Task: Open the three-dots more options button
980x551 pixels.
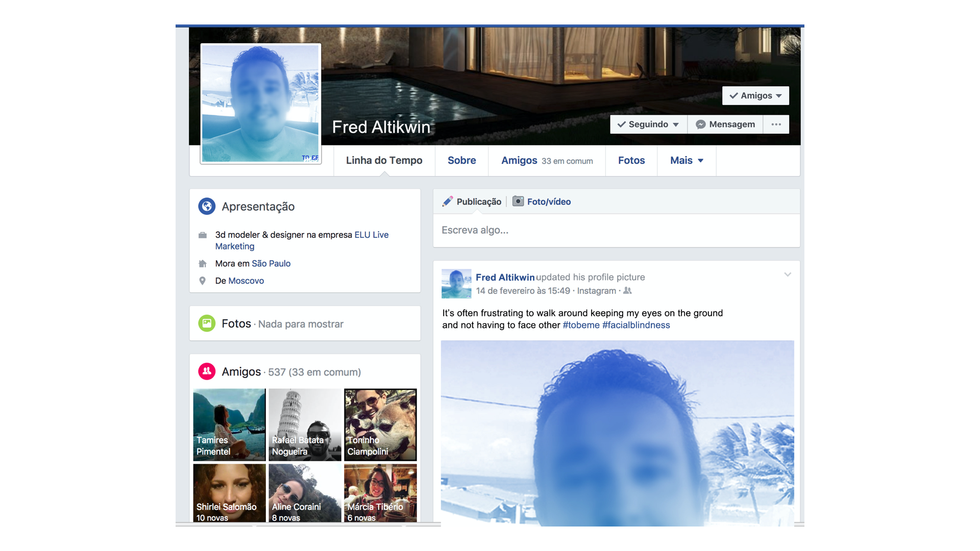Action: 776,124
